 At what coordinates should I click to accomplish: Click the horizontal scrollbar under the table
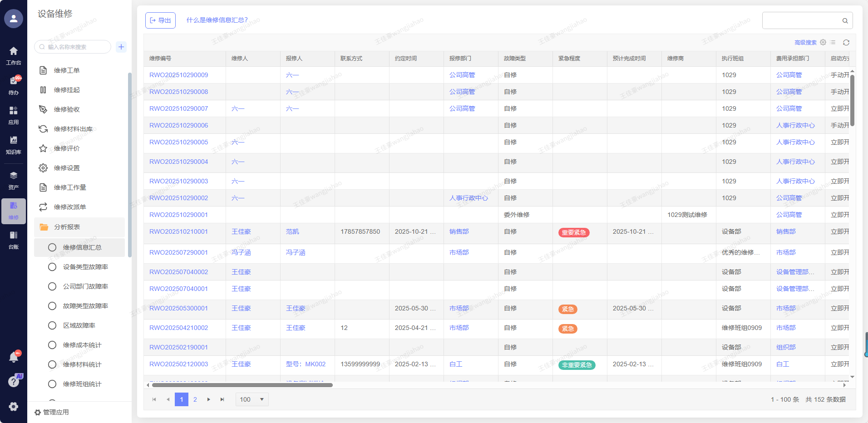(x=242, y=385)
